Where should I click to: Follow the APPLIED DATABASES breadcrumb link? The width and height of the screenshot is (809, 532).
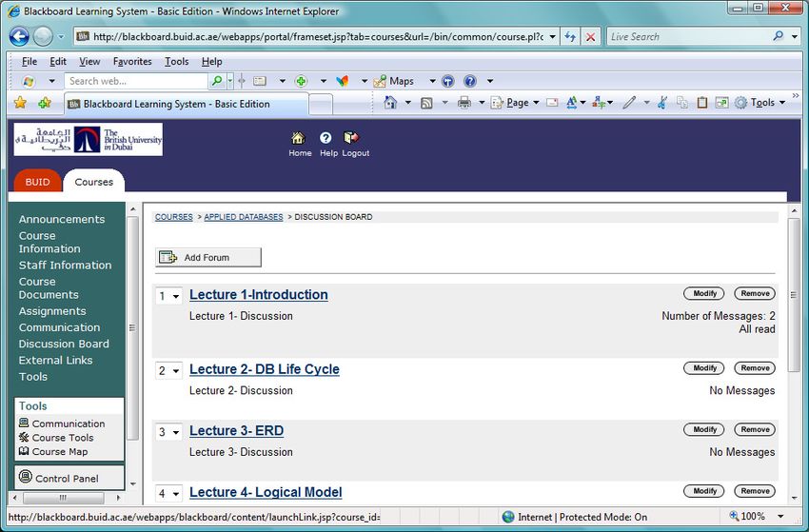[244, 217]
